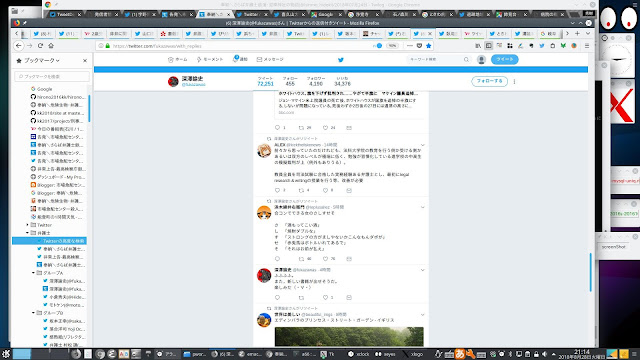Open the bbc.com link in top tweet

coord(286,112)
